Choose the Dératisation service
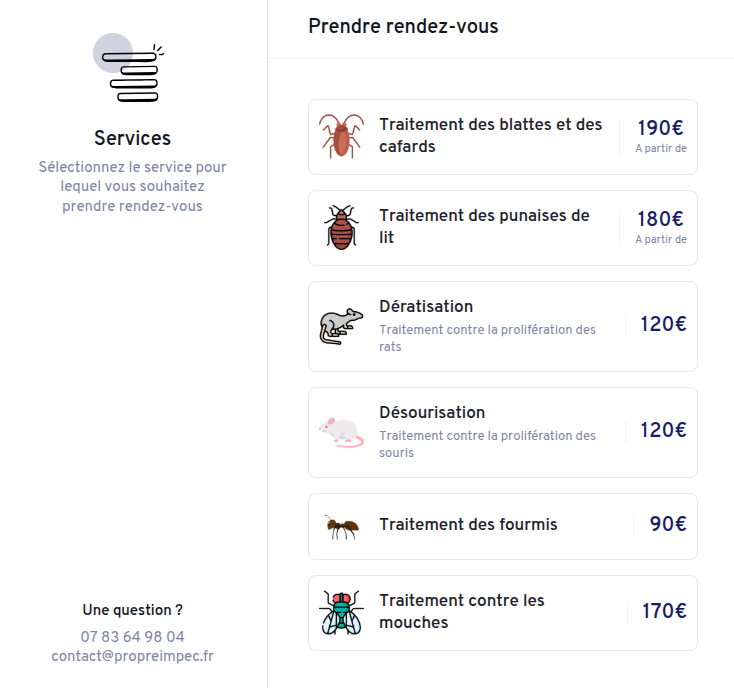The height and width of the screenshot is (688, 734). 427,307
